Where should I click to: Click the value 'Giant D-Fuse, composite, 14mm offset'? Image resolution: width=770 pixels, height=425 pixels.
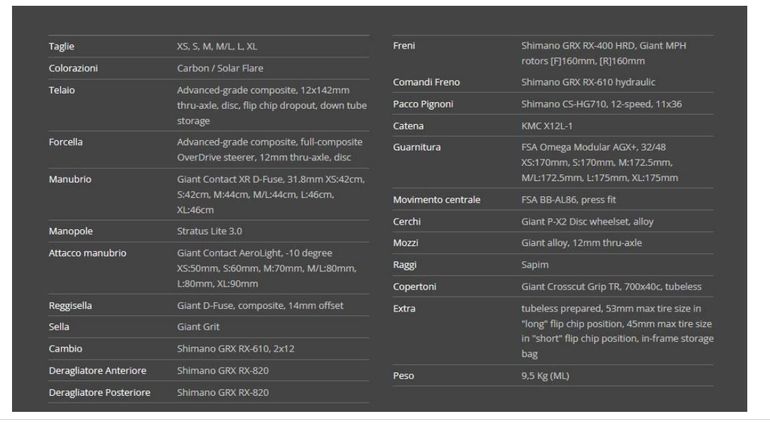point(260,306)
